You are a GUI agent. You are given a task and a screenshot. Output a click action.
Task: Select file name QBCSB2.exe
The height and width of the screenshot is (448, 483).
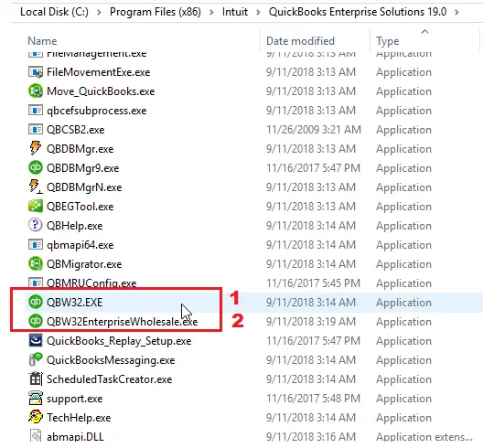[75, 130]
